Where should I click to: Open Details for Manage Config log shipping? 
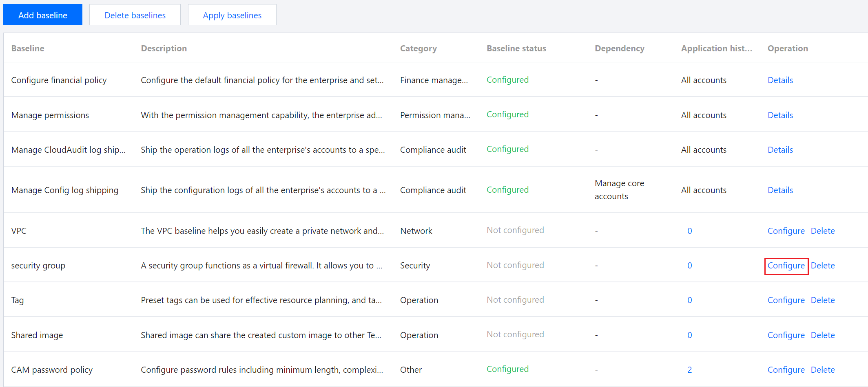(780, 190)
